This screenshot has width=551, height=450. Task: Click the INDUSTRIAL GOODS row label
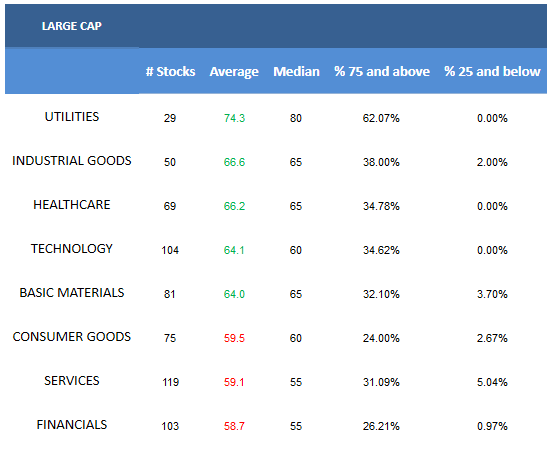click(72, 161)
